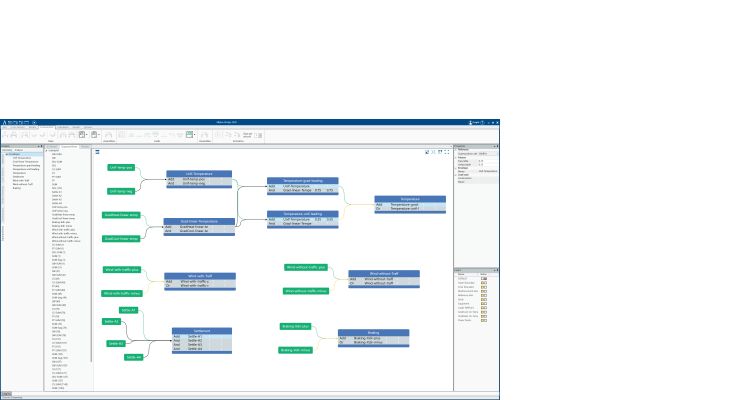Image resolution: width=750 pixels, height=400 pixels.
Task: Click the Unfavorable factor value field
Action: [488, 165]
